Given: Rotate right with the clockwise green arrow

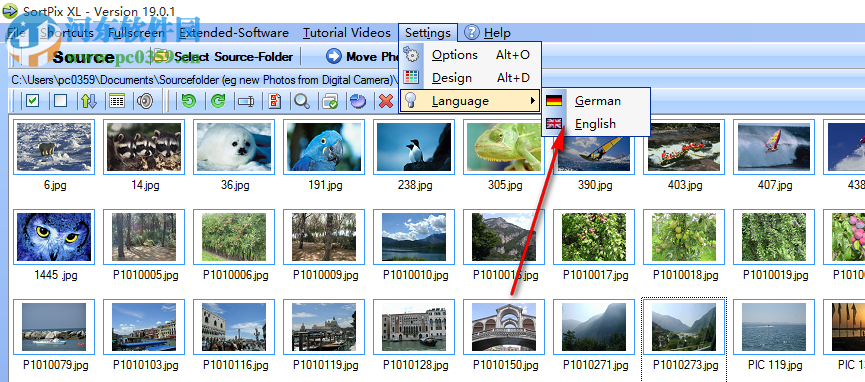Looking at the screenshot, I should point(218,101).
